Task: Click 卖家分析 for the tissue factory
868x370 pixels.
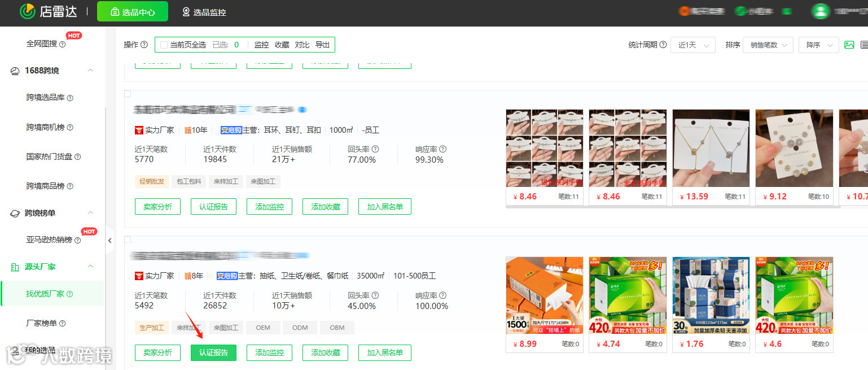Action: (157, 352)
